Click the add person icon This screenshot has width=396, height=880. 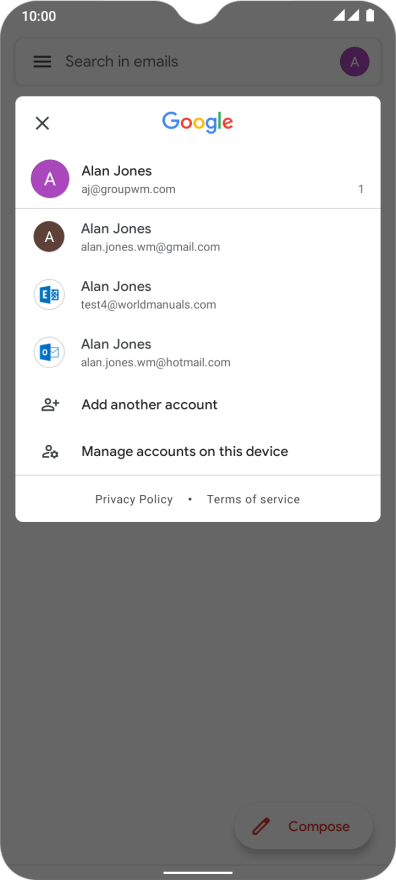pyautogui.click(x=50, y=405)
